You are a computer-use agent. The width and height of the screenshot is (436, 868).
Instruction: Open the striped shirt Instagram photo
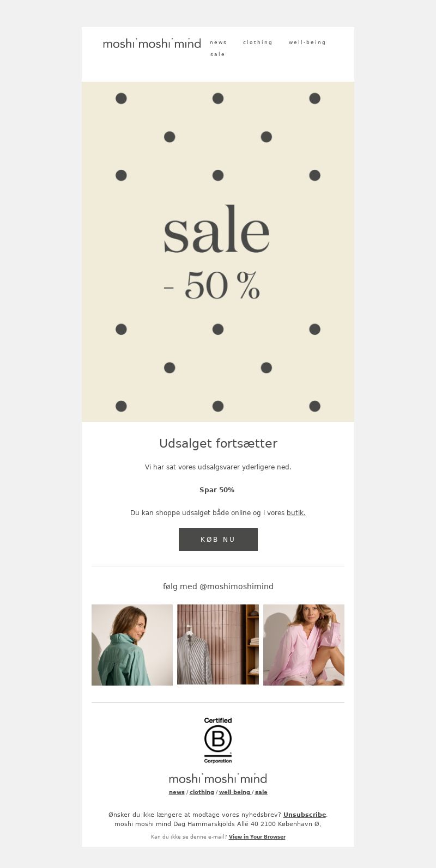coord(218,645)
